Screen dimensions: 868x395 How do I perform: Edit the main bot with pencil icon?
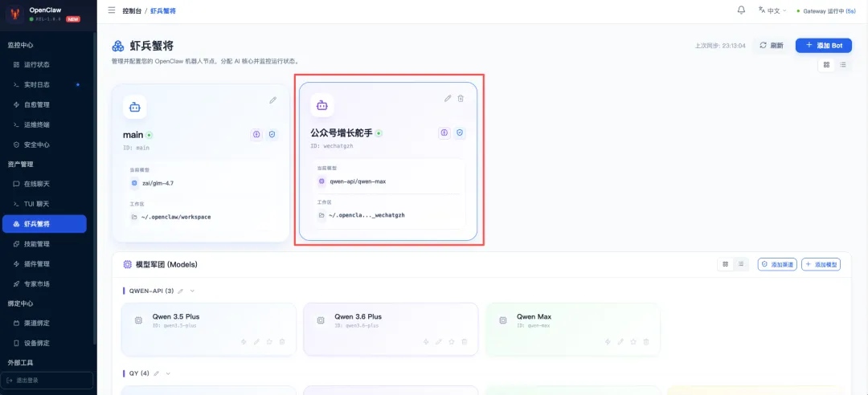point(273,100)
